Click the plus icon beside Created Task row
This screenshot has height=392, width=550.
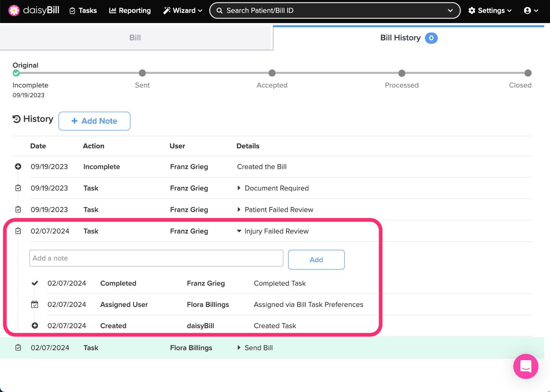(x=35, y=326)
